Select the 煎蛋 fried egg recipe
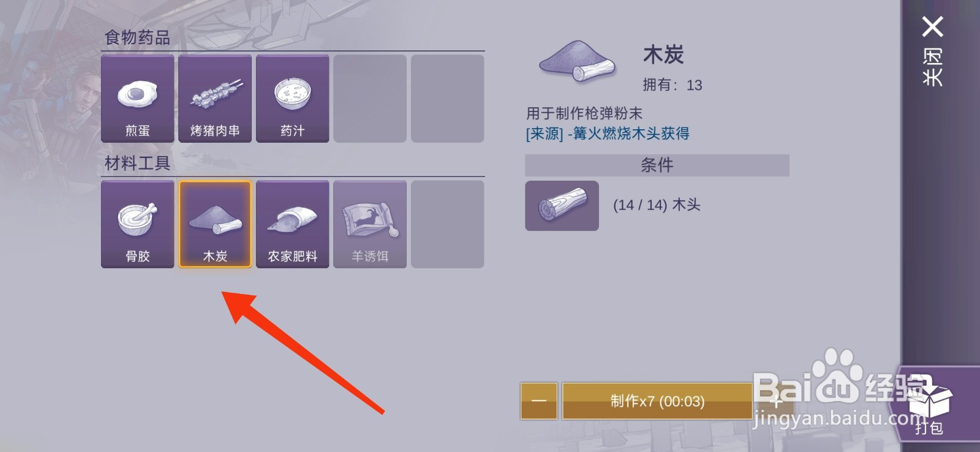The height and width of the screenshot is (452, 980). [138, 99]
